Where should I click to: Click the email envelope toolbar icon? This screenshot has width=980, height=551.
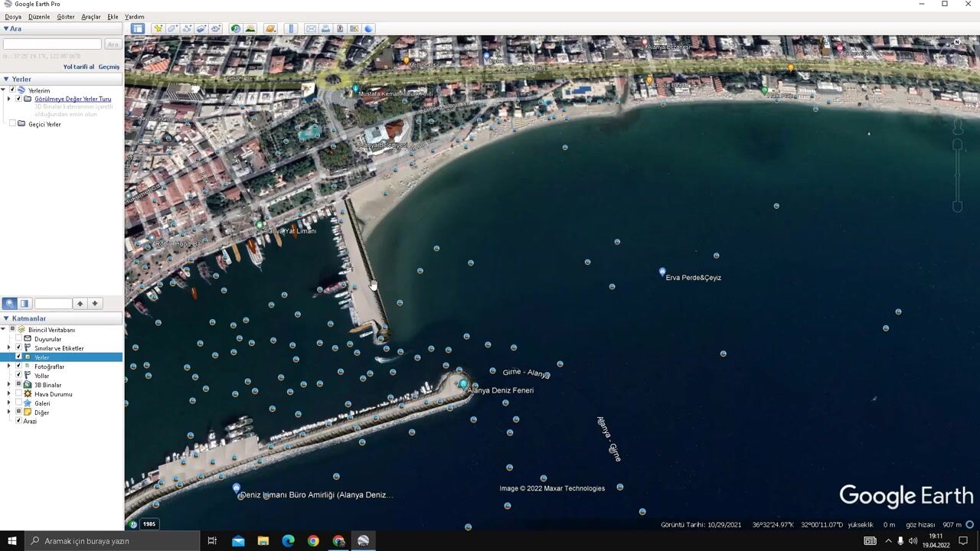tap(311, 28)
